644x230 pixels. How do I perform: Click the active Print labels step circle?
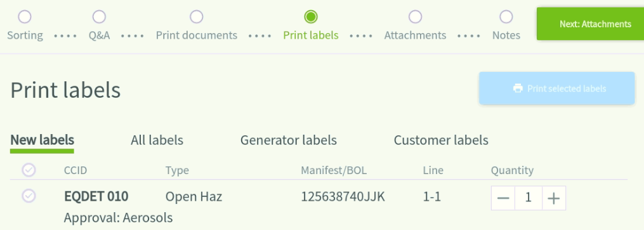pyautogui.click(x=311, y=17)
